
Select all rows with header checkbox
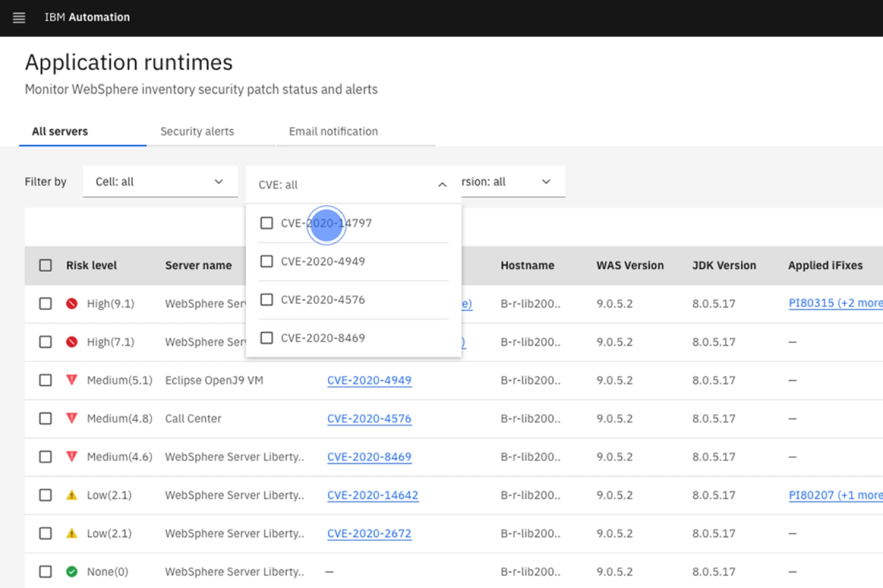46,265
